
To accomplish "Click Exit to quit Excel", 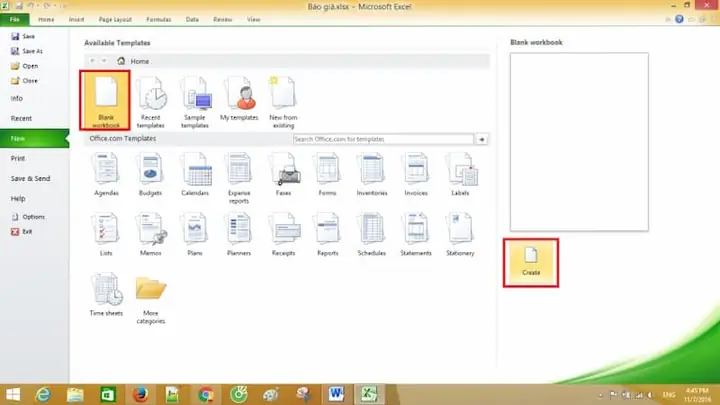I will pos(22,231).
